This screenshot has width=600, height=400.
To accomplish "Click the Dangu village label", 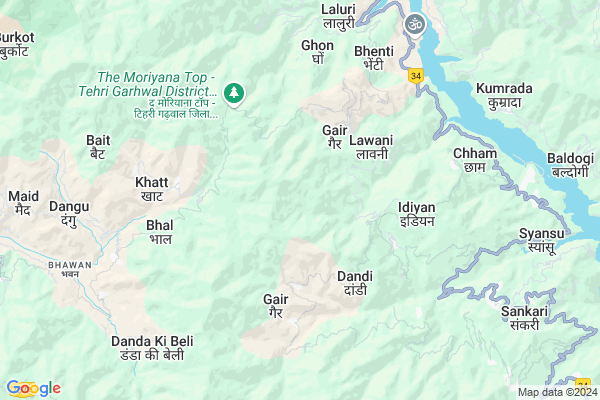I will click(x=69, y=214).
